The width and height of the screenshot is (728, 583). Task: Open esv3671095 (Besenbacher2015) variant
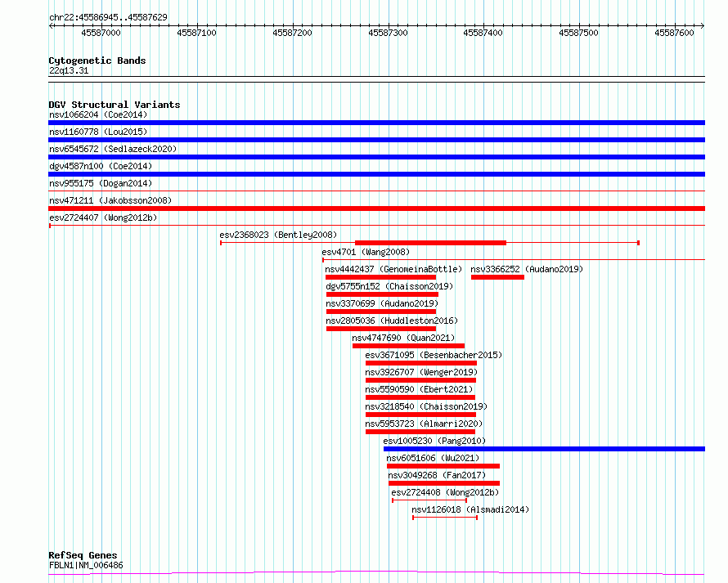[434, 355]
